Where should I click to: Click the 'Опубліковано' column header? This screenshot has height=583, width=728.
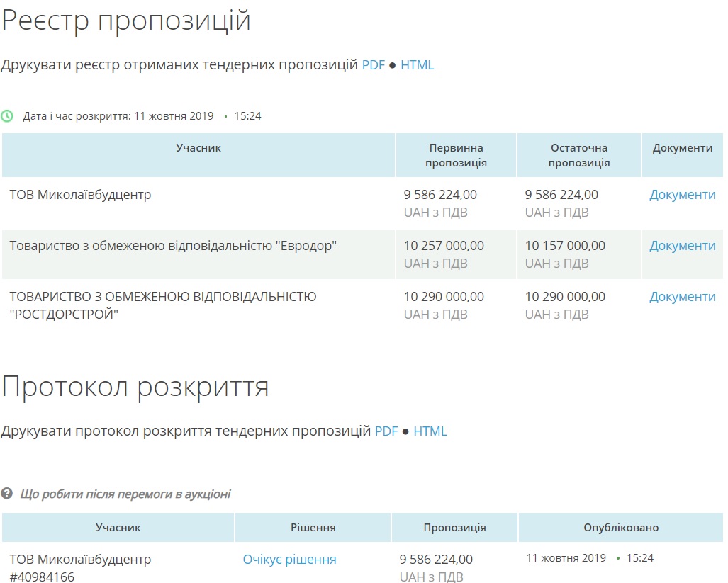pos(621,528)
